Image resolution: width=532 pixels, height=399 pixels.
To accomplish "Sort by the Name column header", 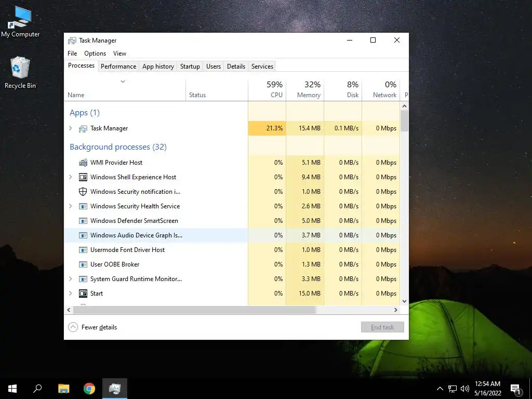I will click(x=125, y=90).
